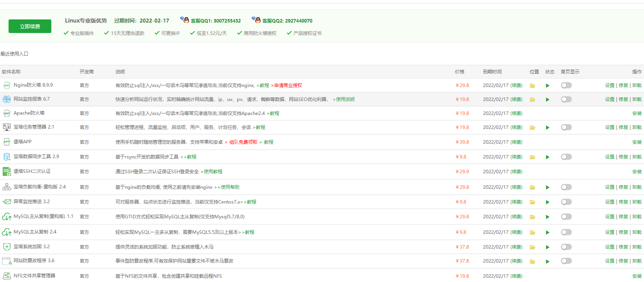Click 安装 for Apache防火墙
The width and height of the screenshot is (644, 282).
637,113
